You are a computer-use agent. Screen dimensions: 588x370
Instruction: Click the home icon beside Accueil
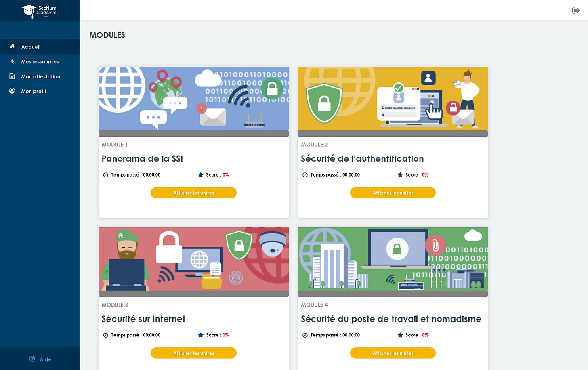pos(12,46)
